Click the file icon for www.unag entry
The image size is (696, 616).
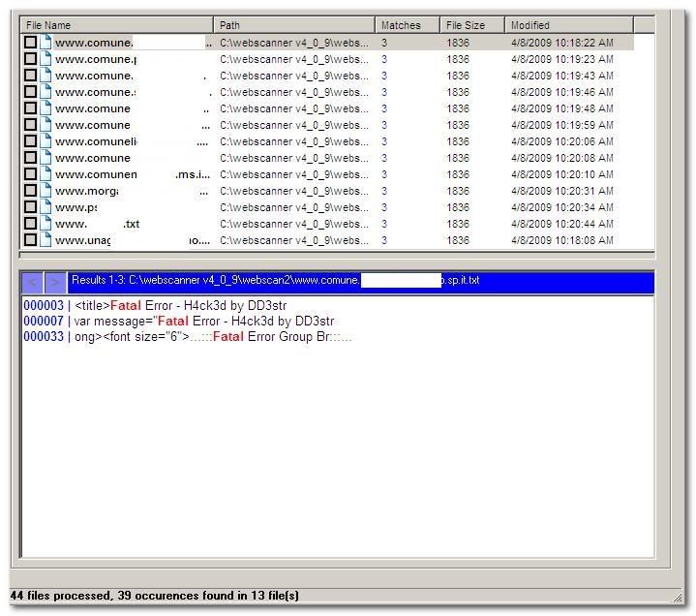[x=45, y=240]
